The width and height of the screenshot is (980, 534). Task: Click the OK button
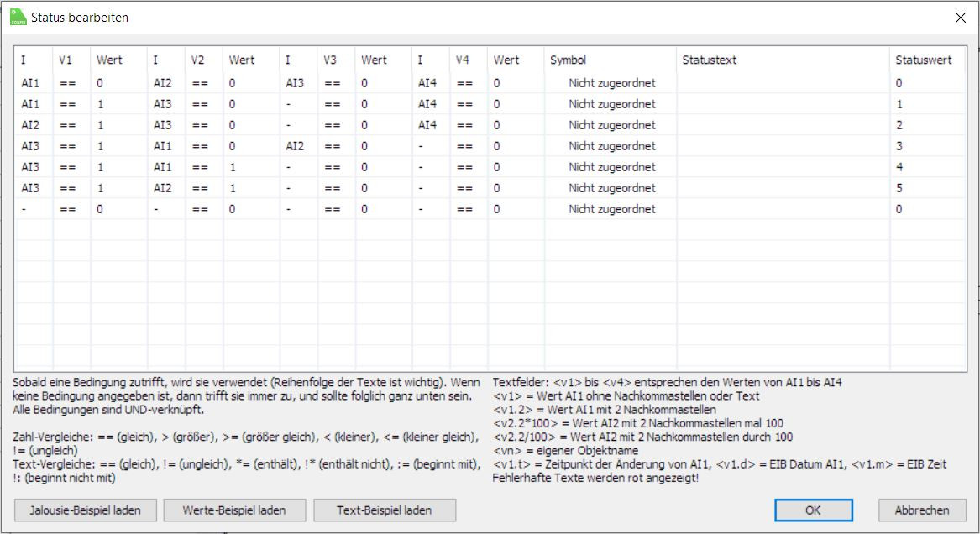813,510
